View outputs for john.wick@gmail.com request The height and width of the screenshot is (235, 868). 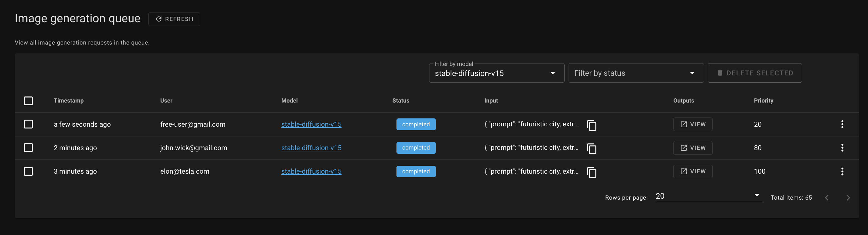tap(693, 148)
